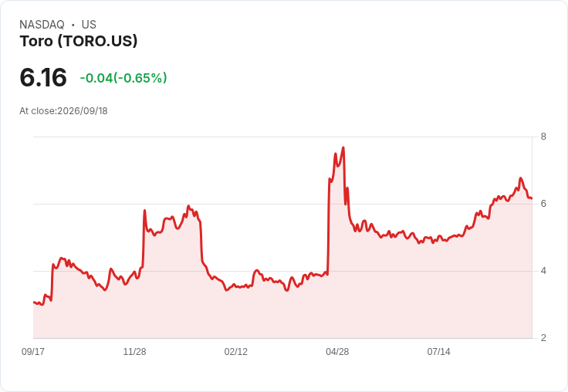Click the recent September peak before the line's end
This screenshot has height=392, width=568.
pos(521,178)
